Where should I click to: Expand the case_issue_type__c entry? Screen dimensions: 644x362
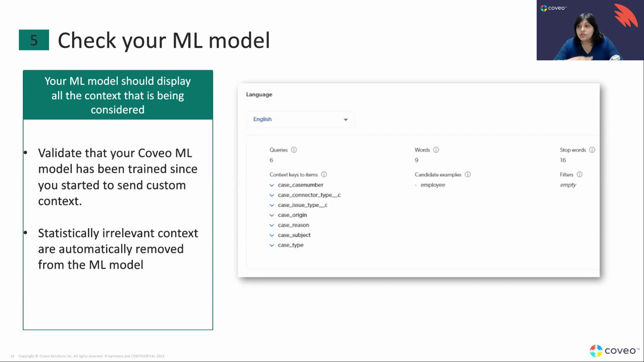click(272, 205)
